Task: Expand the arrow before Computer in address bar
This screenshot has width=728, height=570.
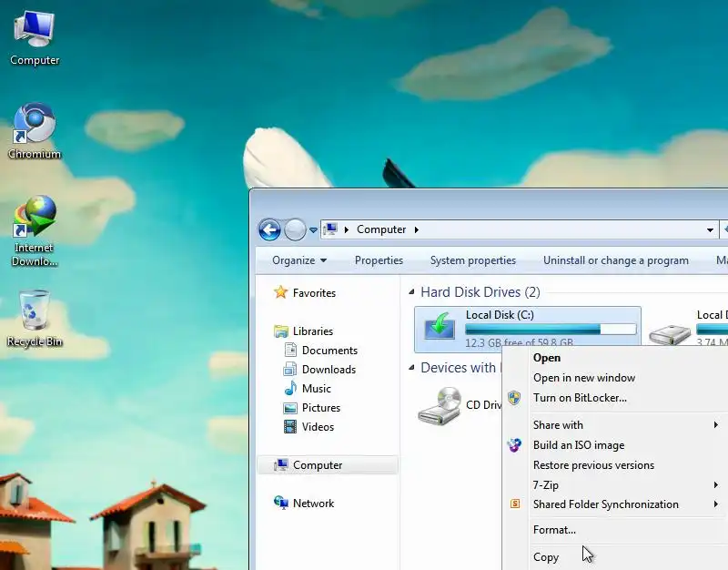Action: [x=347, y=229]
